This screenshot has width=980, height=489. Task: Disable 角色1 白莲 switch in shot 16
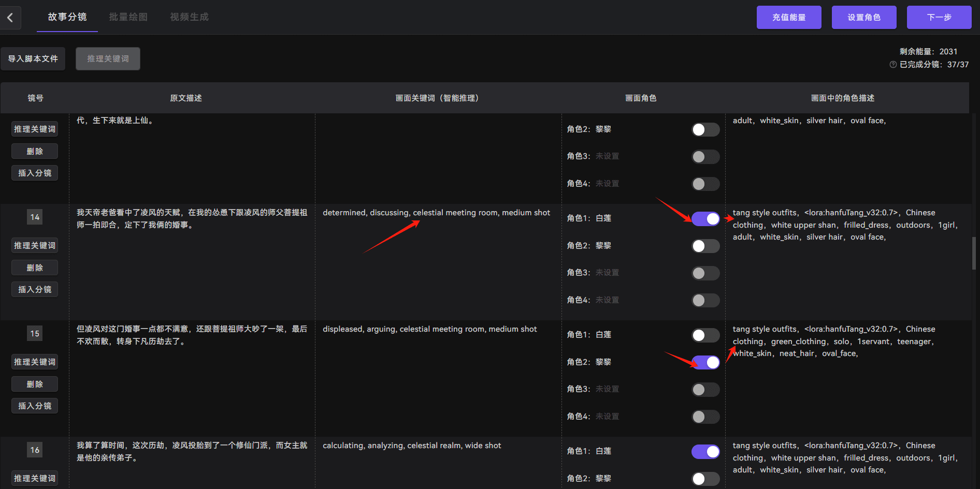click(705, 452)
